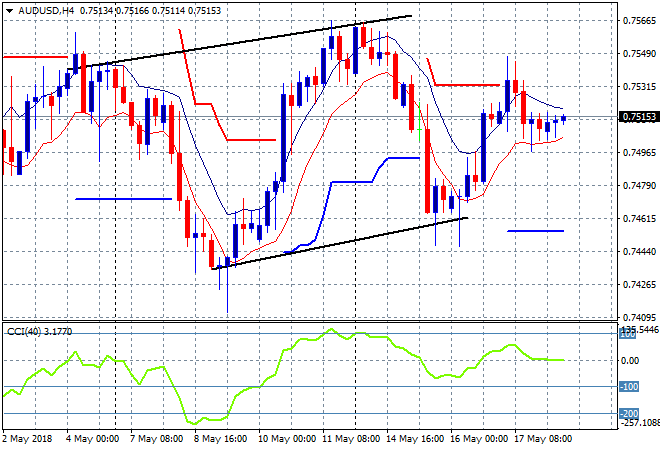The height and width of the screenshot is (450, 660).
Task: Click the 14 May 16:00 time label
Action: pos(415,439)
